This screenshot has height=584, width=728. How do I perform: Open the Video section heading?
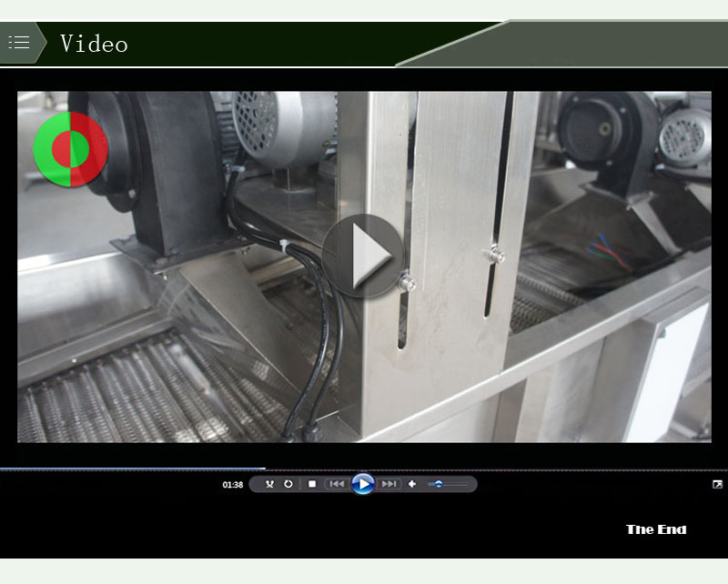tap(94, 44)
